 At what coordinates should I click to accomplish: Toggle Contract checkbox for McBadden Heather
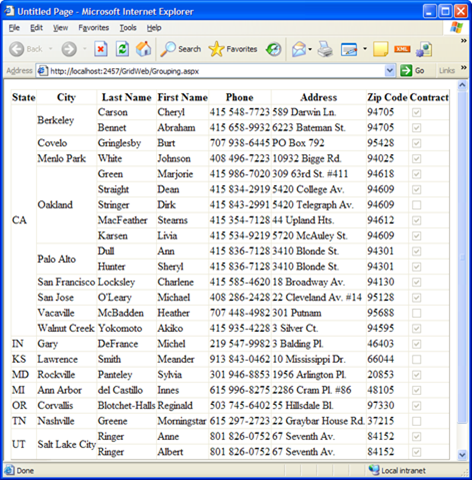(x=416, y=313)
